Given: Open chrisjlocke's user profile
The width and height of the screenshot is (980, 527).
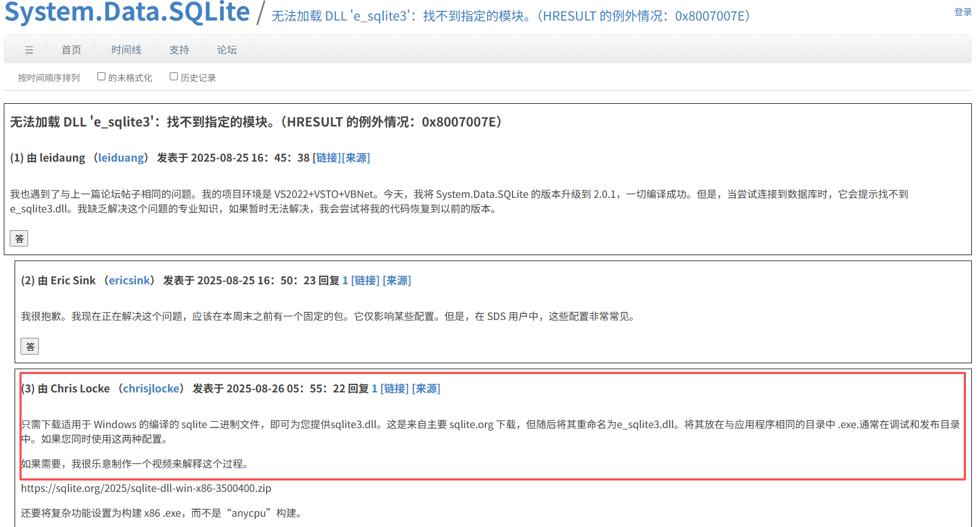Looking at the screenshot, I should pyautogui.click(x=151, y=388).
